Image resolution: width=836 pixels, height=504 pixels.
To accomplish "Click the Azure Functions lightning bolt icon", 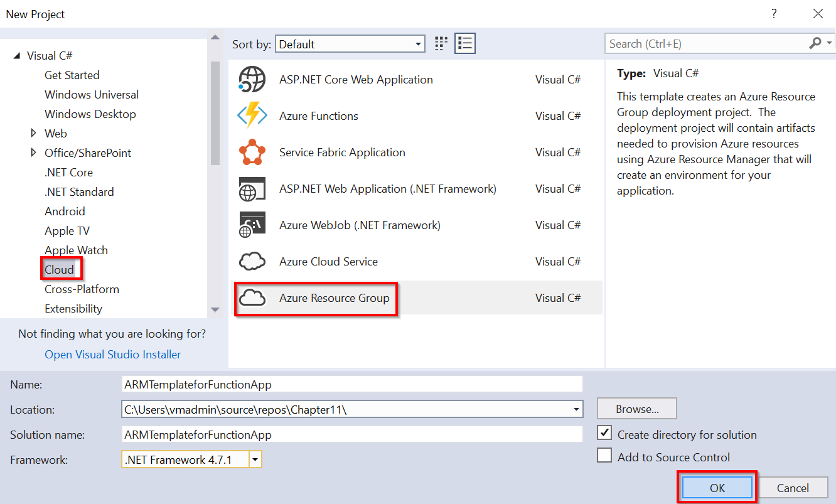I will (x=252, y=116).
